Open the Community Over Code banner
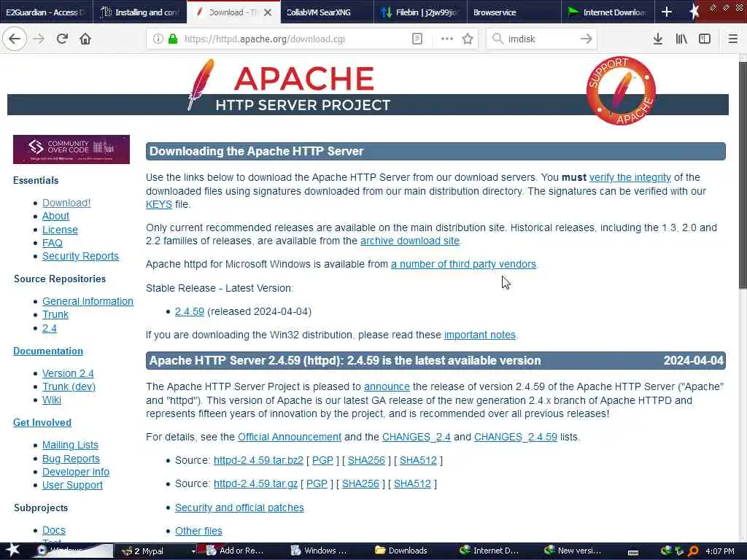 (x=71, y=149)
